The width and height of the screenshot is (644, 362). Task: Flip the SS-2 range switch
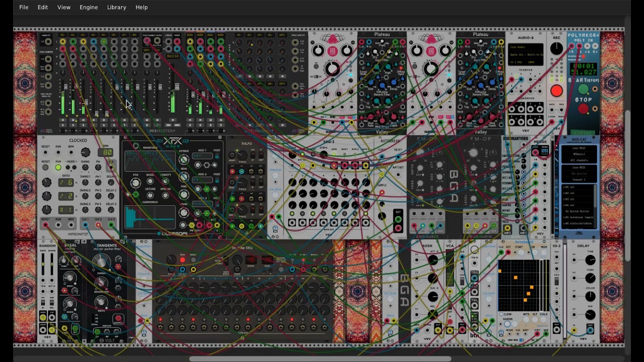point(556,282)
